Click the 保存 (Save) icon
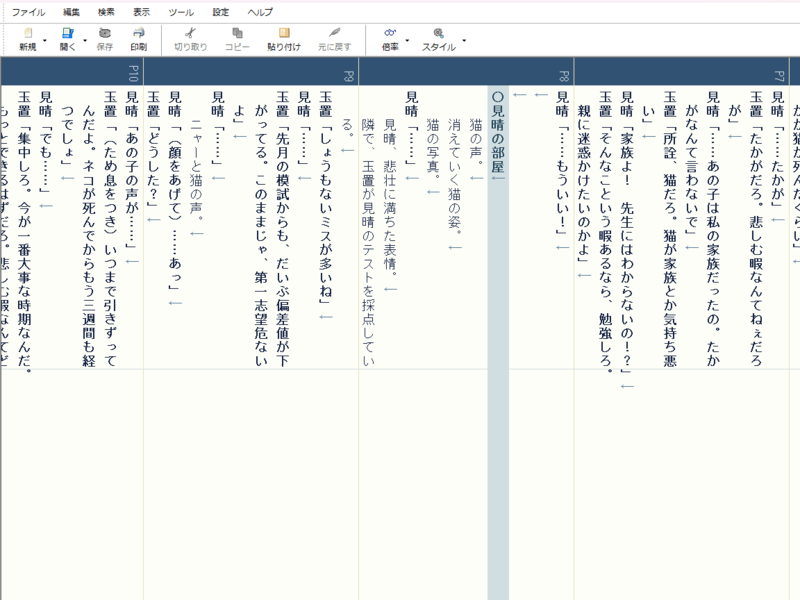The image size is (800, 600). pyautogui.click(x=105, y=34)
